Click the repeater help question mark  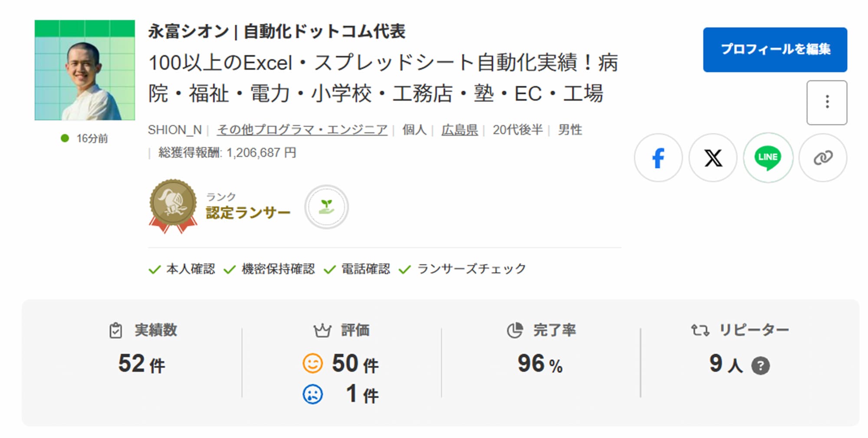pos(760,366)
